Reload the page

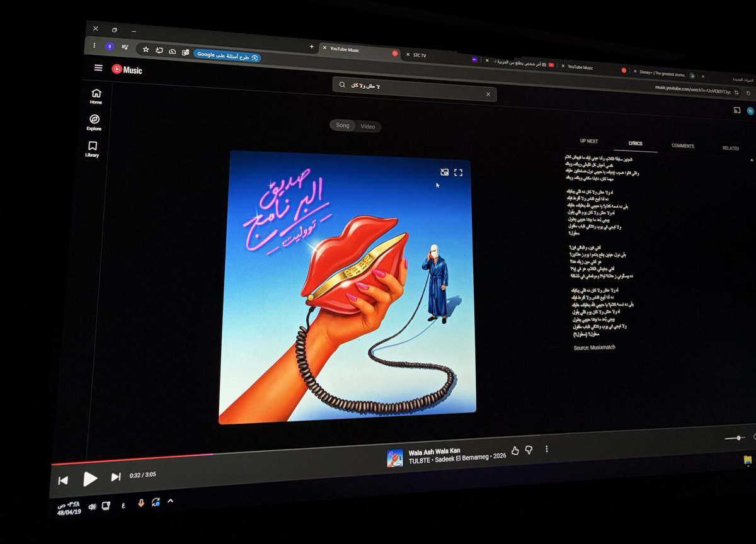pyautogui.click(x=748, y=93)
